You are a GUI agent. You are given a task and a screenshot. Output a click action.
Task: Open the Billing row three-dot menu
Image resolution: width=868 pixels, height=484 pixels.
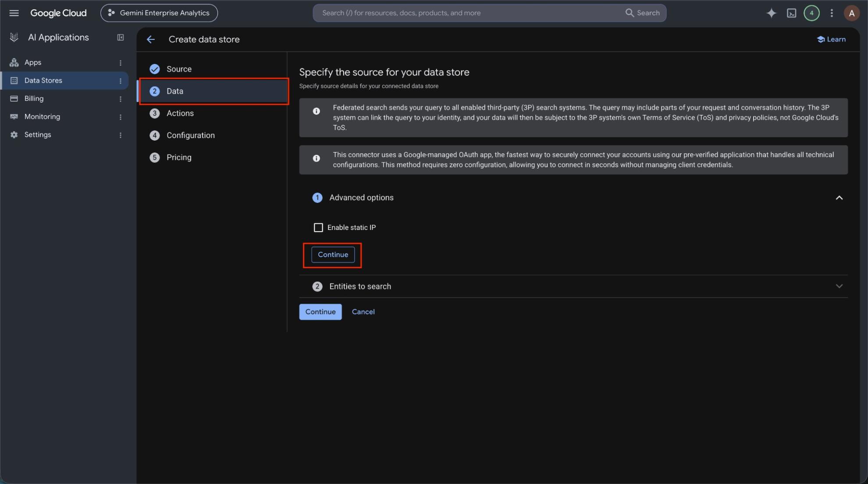(x=120, y=99)
